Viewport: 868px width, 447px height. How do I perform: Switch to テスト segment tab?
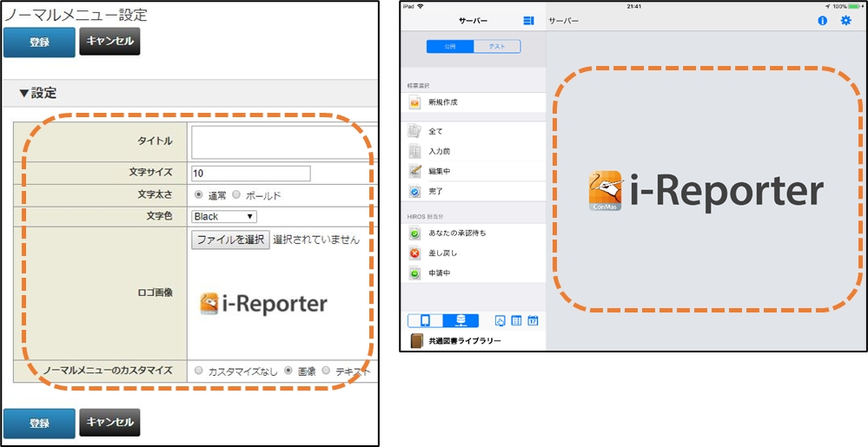coord(497,47)
